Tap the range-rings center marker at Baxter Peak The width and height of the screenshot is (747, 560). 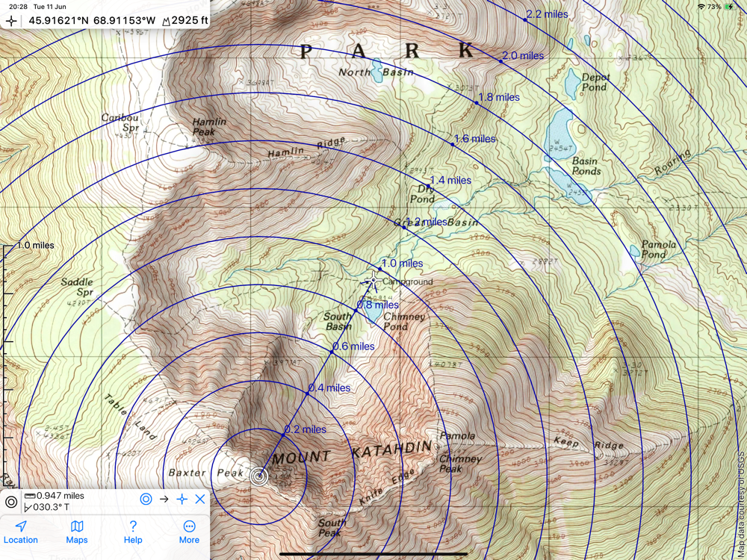258,476
